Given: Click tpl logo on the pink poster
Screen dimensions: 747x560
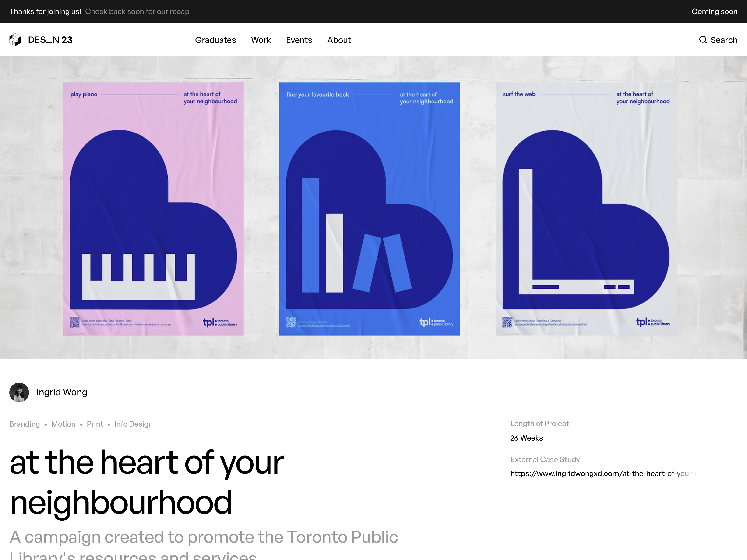Looking at the screenshot, I should click(x=220, y=322).
